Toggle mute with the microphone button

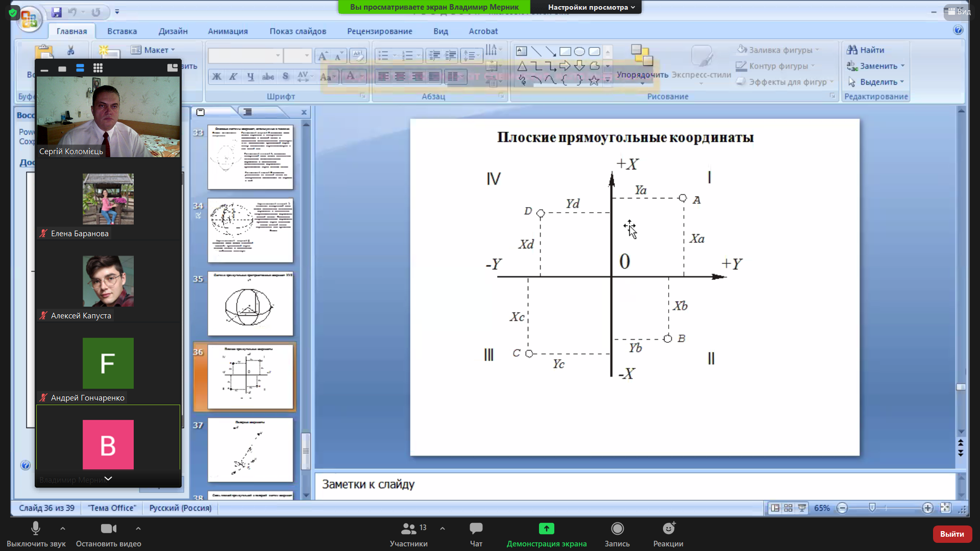(35, 529)
